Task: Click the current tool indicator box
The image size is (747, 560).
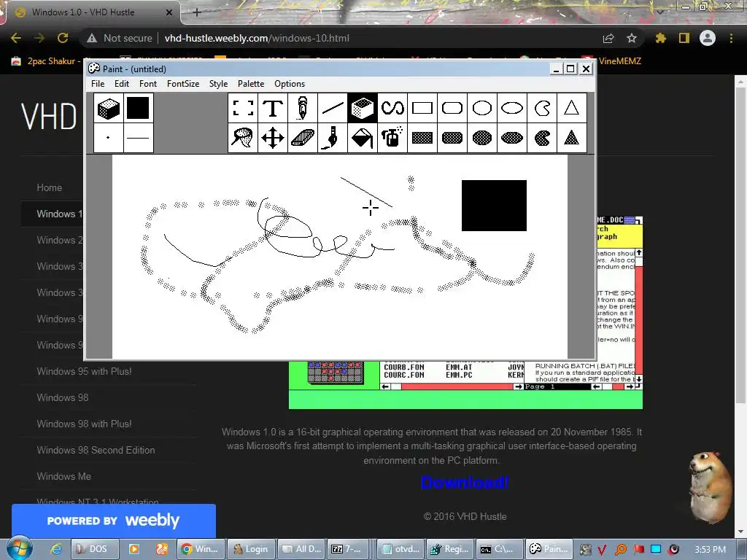Action: tap(109, 108)
